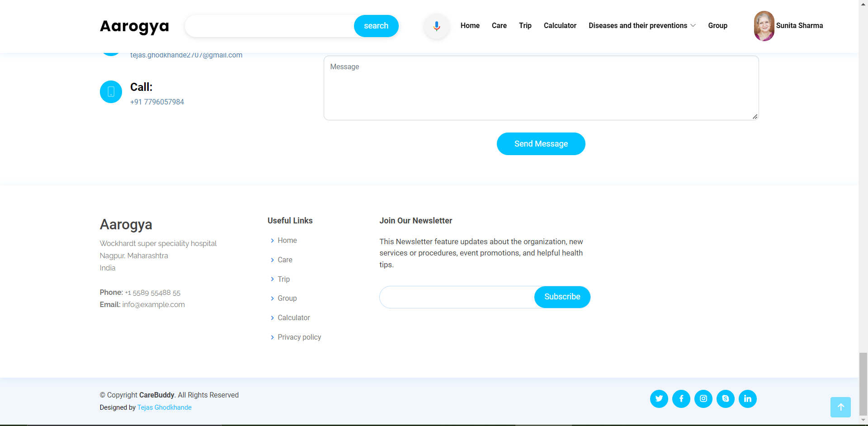Select Group in the top navigation

[717, 26]
